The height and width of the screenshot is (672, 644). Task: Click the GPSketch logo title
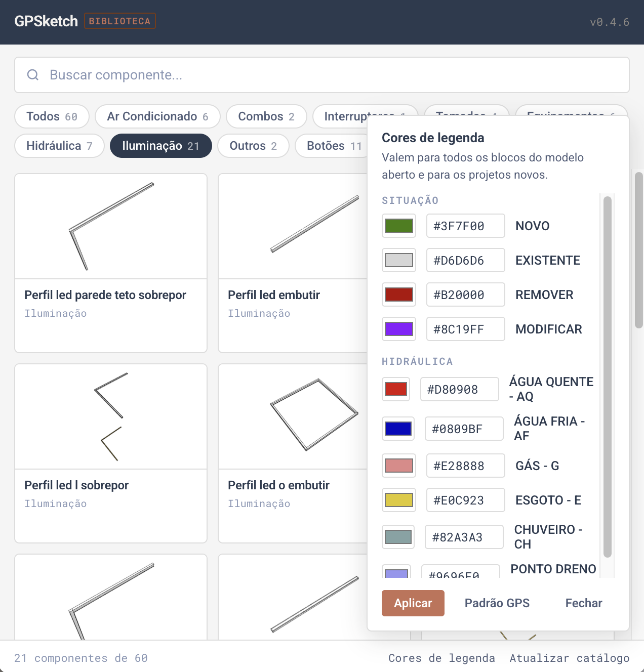click(x=46, y=21)
